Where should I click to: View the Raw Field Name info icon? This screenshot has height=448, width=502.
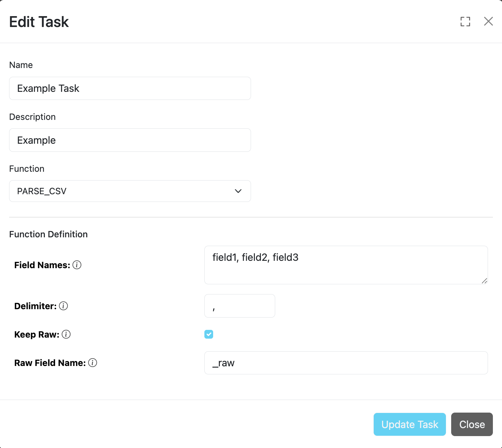click(93, 363)
